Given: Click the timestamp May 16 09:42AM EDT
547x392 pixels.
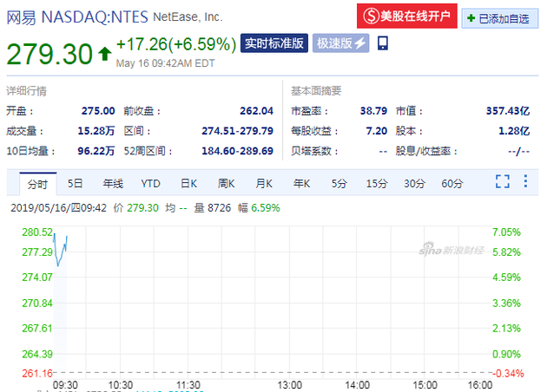Looking at the screenshot, I should coord(165,63).
